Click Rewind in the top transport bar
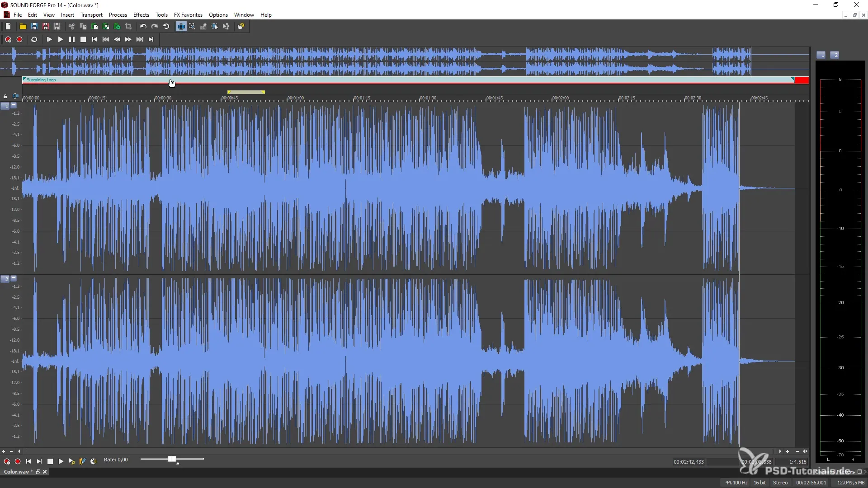868x488 pixels. coord(117,39)
